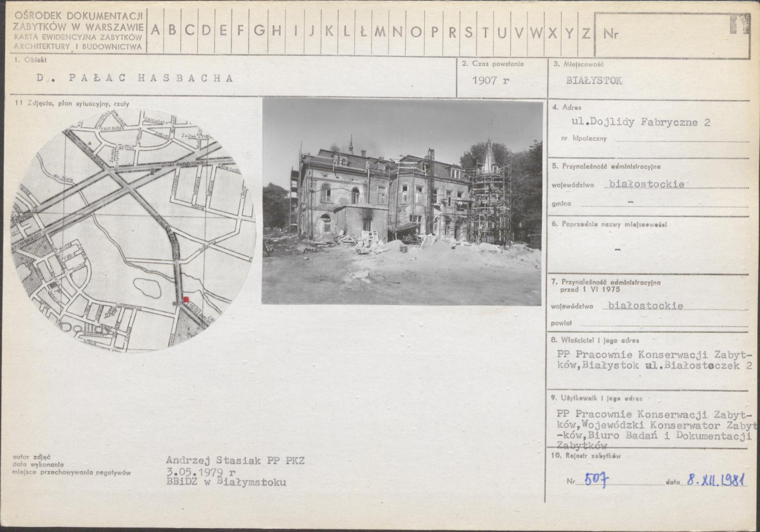Open the palace photograph with scaffolding
The width and height of the screenshot is (760, 532).
coord(402,202)
